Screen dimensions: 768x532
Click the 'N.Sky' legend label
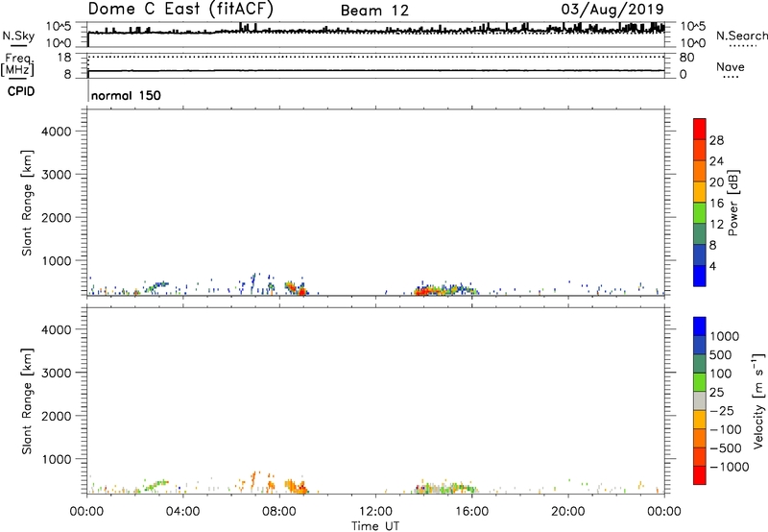[18, 36]
